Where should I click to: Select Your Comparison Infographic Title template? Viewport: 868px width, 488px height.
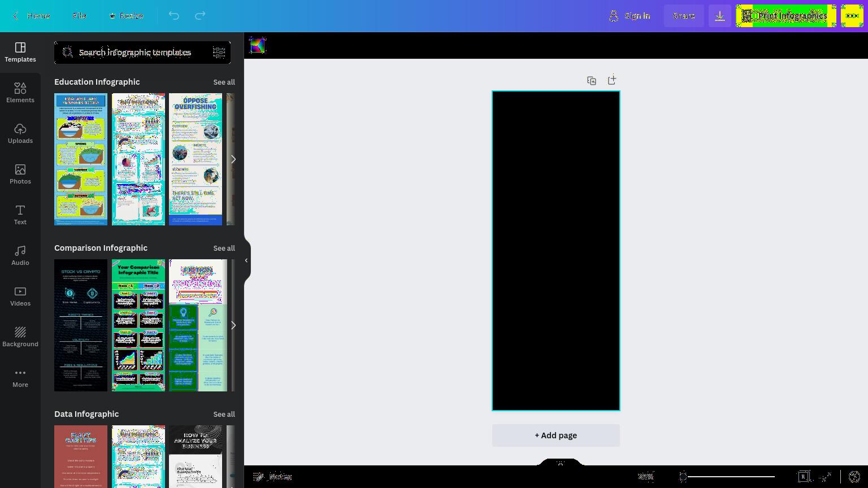(x=138, y=325)
